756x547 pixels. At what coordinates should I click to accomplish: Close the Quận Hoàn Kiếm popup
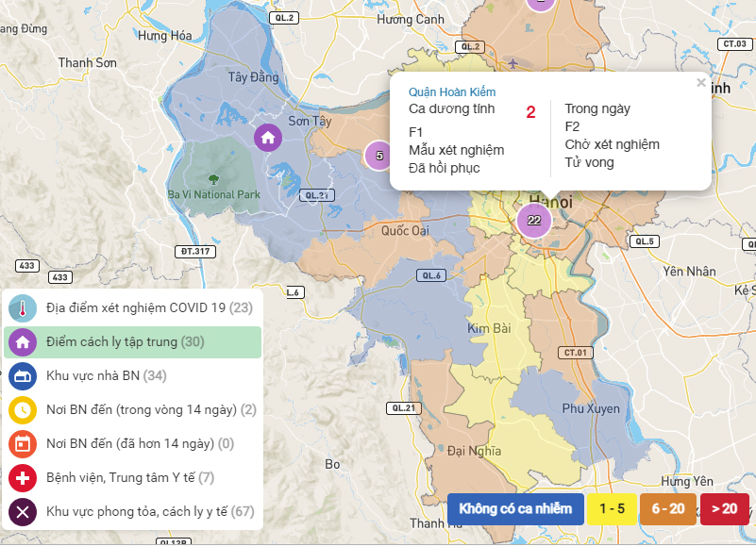click(x=701, y=83)
